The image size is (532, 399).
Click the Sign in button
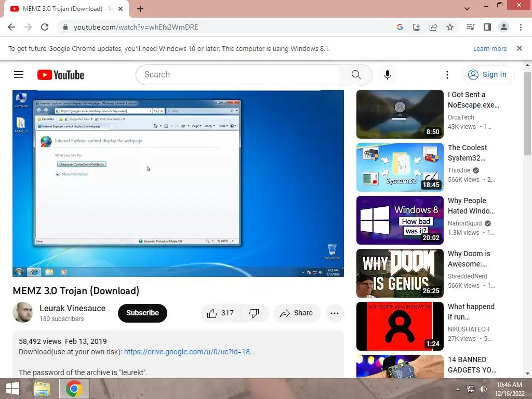tap(488, 75)
